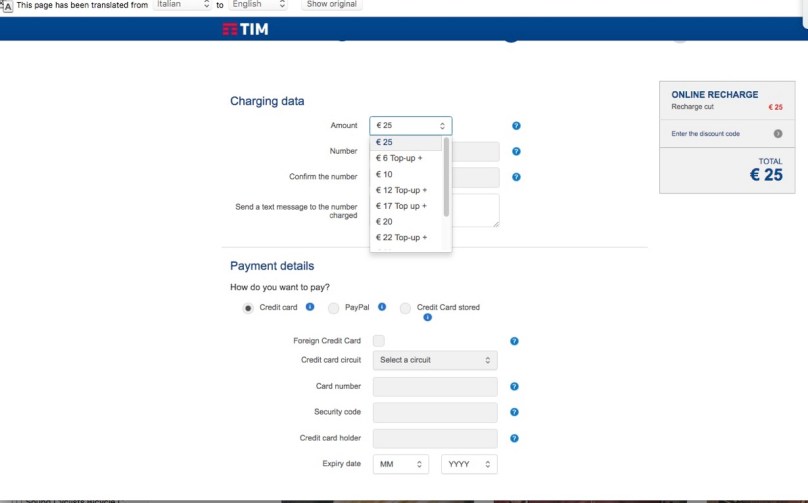Click the Charging data heading
This screenshot has width=808, height=503.
click(267, 101)
